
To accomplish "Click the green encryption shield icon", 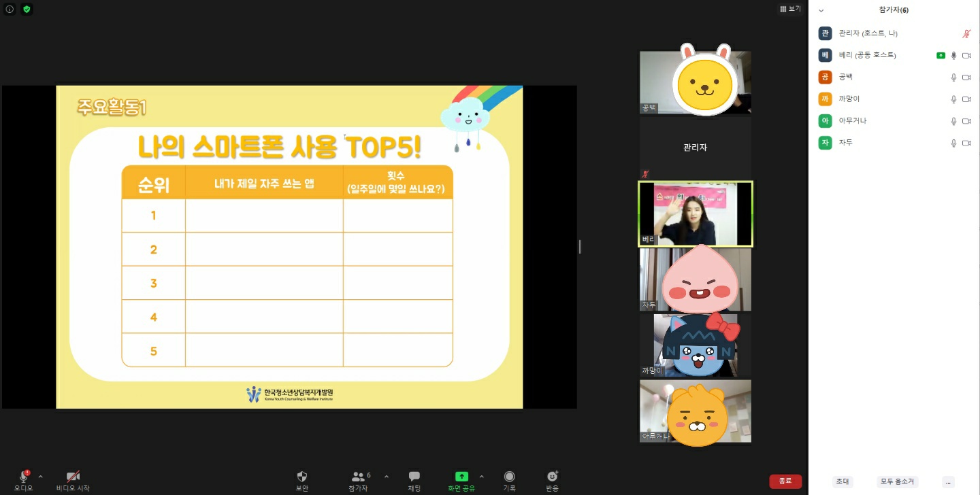I will tap(27, 9).
